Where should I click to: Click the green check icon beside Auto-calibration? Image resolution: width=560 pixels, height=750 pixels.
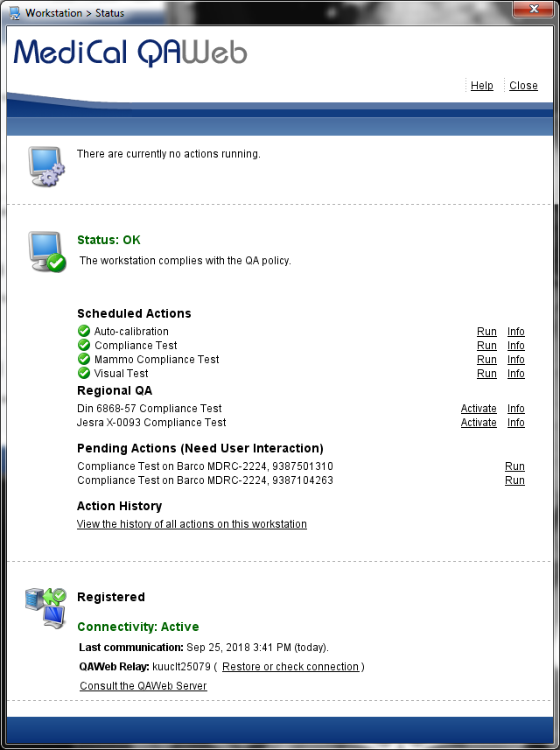[84, 331]
